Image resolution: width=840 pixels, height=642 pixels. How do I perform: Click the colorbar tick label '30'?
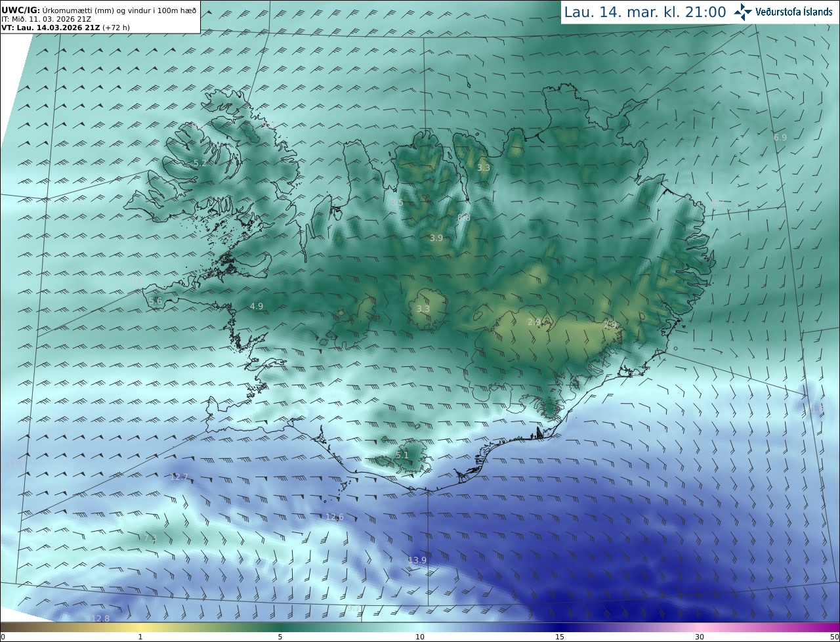tap(700, 637)
